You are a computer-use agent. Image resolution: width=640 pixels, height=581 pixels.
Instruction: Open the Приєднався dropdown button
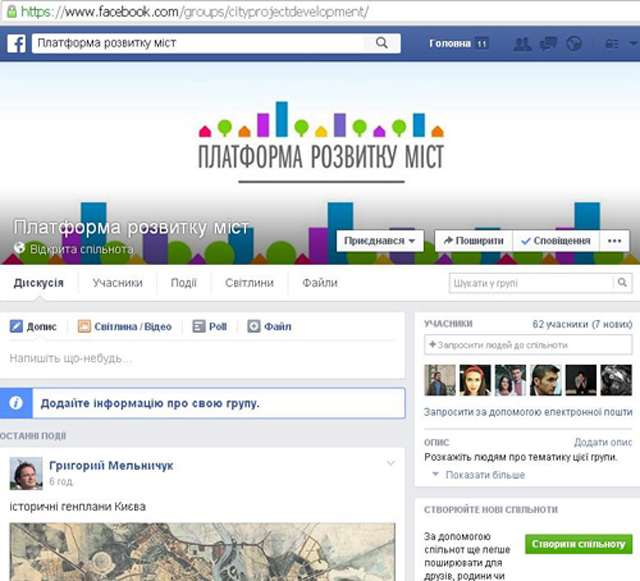tap(380, 241)
